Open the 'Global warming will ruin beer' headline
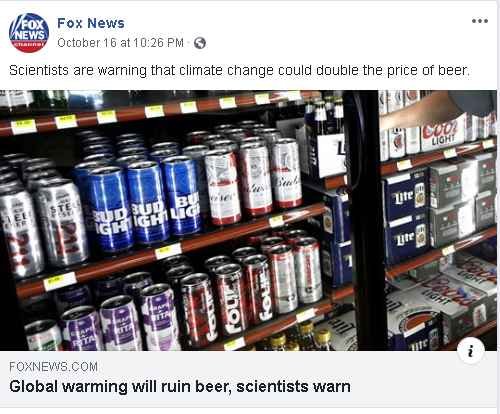Image resolution: width=500 pixels, height=414 pixels. tap(180, 387)
